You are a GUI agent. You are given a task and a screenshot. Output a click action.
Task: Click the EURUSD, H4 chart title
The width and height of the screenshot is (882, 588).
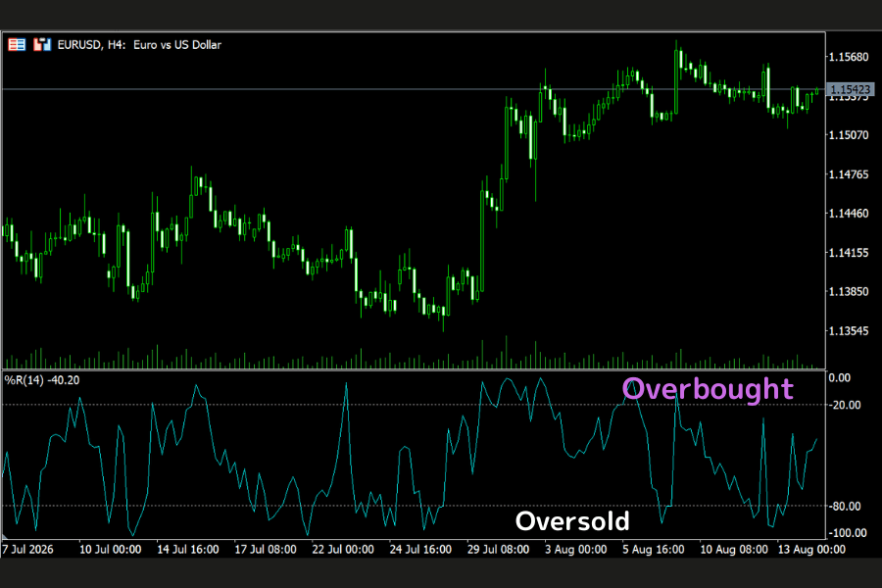92,45
